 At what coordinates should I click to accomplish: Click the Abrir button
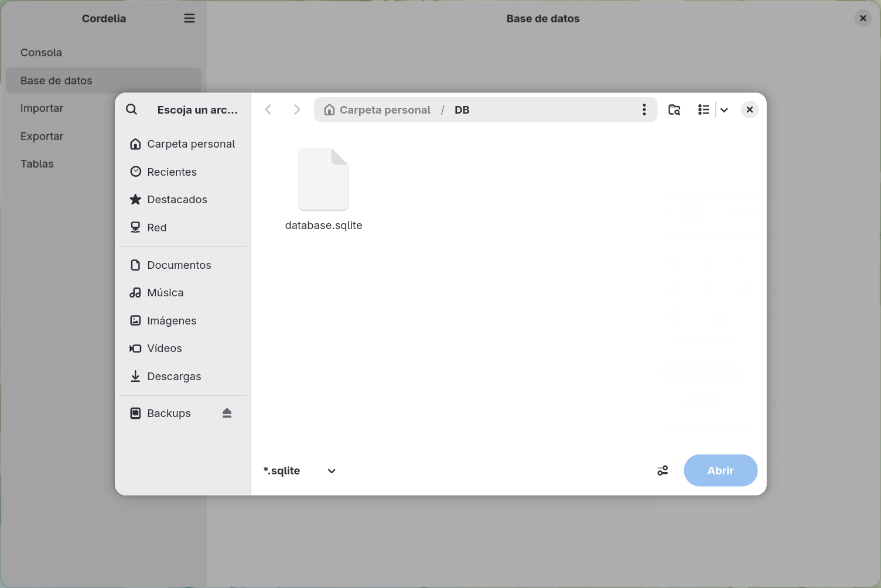[720, 470]
